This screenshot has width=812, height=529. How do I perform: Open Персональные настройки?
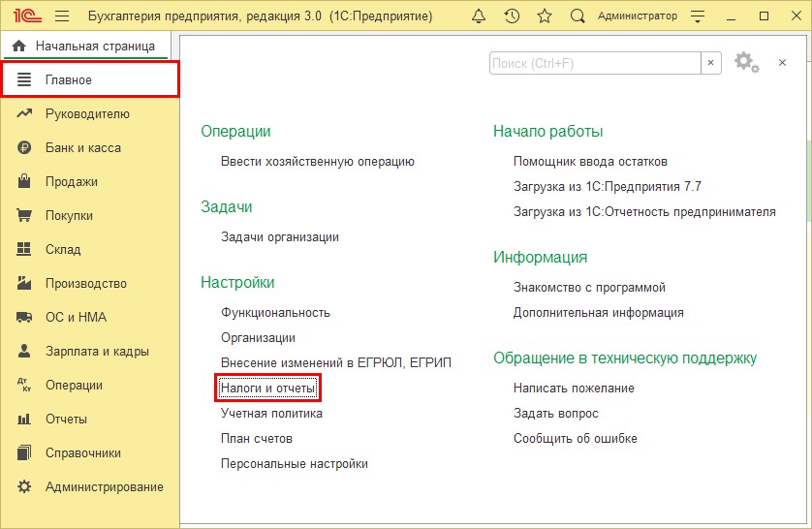295,464
